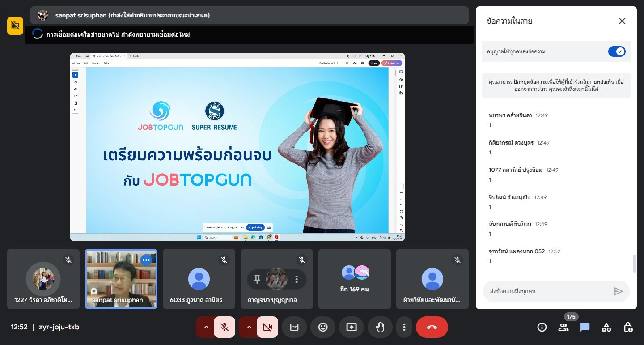644x345 pixels.
Task: Open meeting details info icon
Action: 542,327
